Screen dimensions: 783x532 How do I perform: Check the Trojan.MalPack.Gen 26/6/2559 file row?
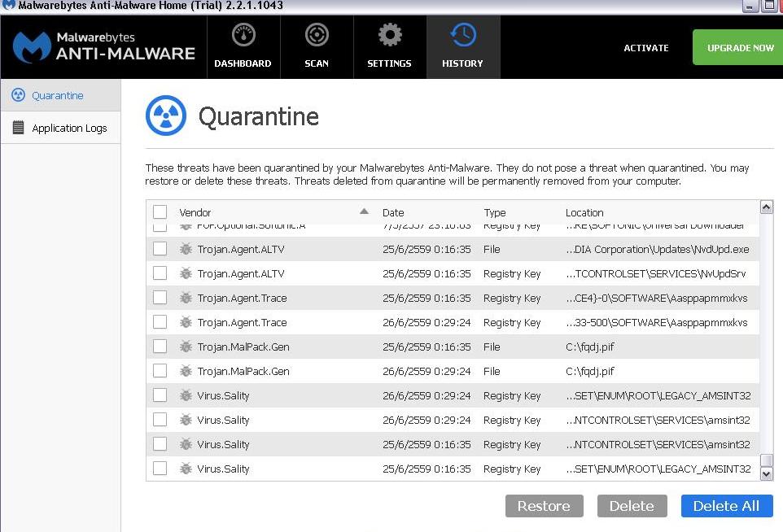click(160, 371)
